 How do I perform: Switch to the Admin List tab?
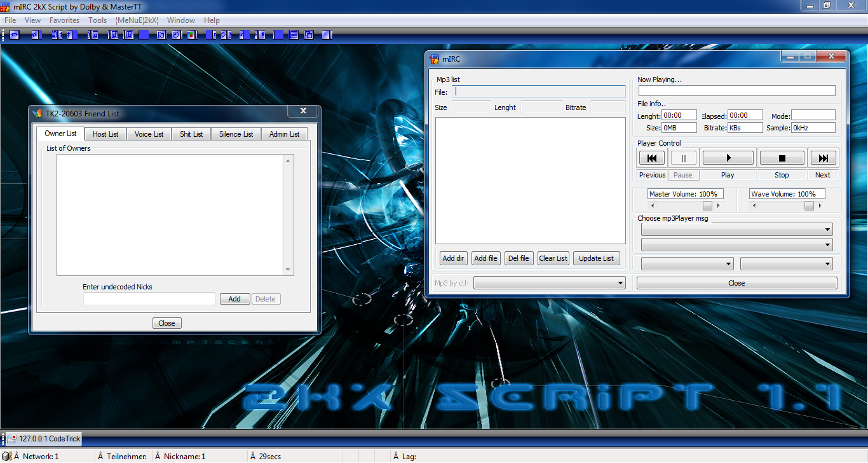point(284,134)
